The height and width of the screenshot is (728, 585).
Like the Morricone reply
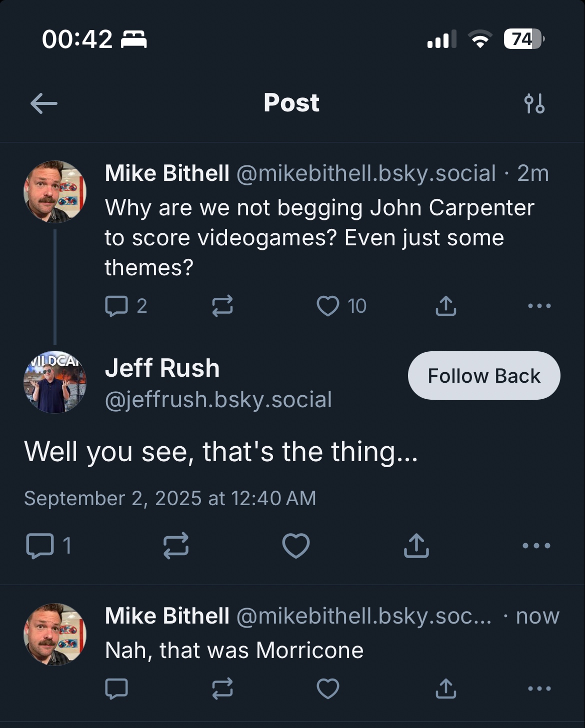[x=328, y=689]
